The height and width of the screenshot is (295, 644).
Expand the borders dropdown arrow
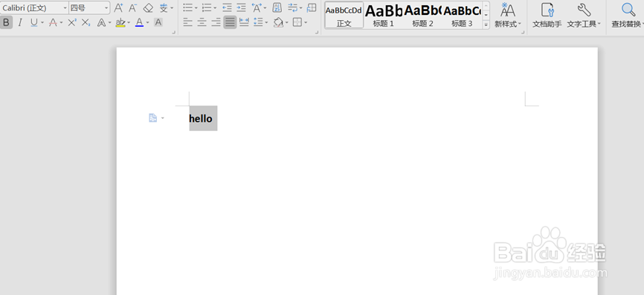305,22
